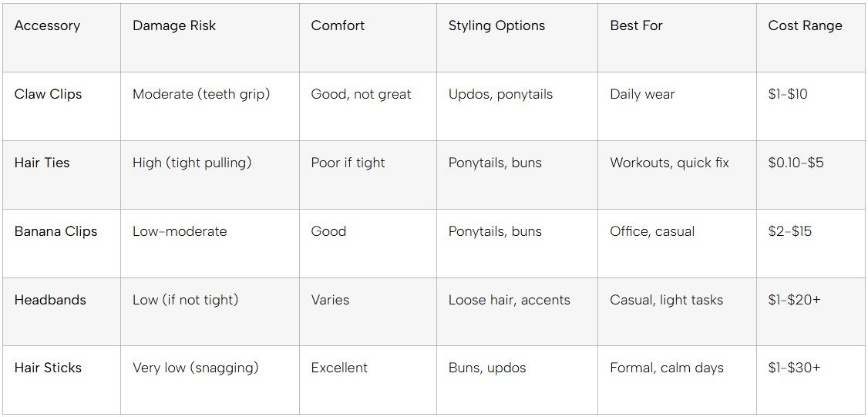
Task: Click the Claw Clips row label
Action: [x=48, y=94]
